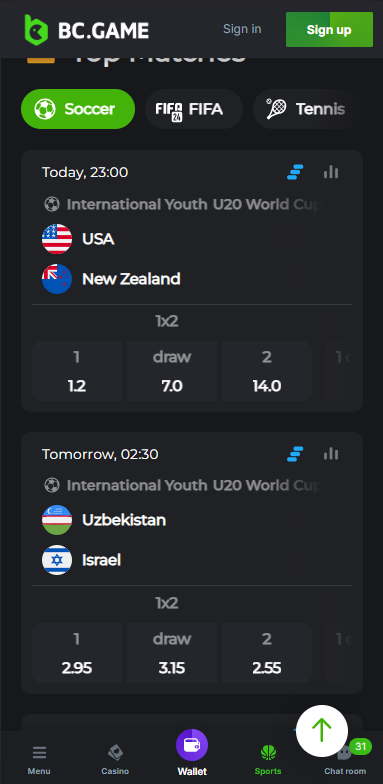Open the Wallet from bottom bar

(192, 754)
